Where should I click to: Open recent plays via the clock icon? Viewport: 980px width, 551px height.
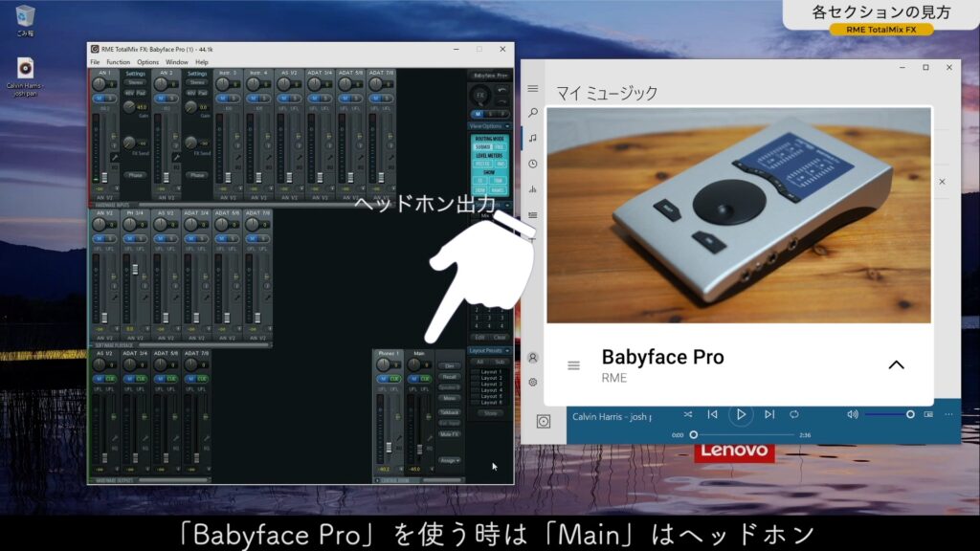532,164
